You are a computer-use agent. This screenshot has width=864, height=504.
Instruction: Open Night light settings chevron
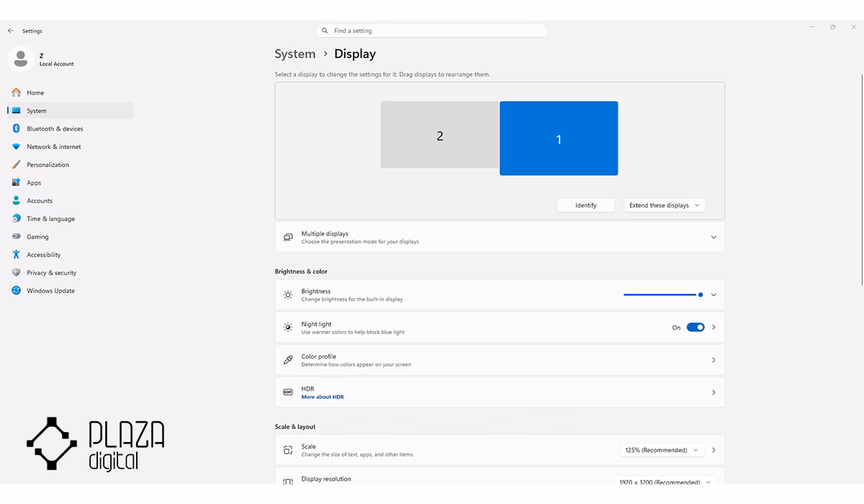point(714,328)
